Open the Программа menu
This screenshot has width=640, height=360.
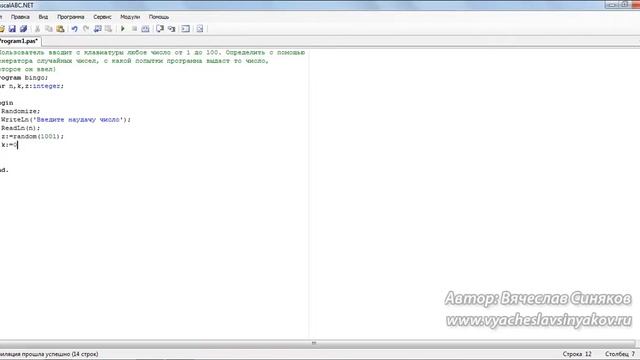(x=71, y=17)
